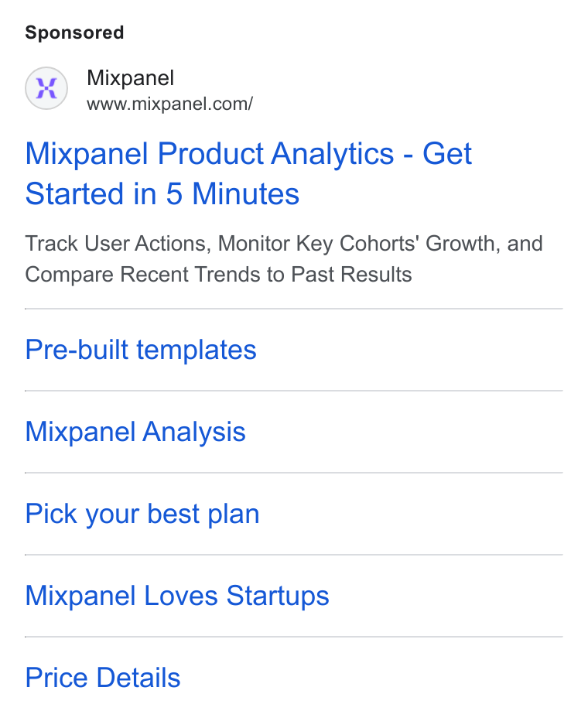The image size is (588, 718).
Task: Open the Price Details sitelink
Action: point(103,678)
